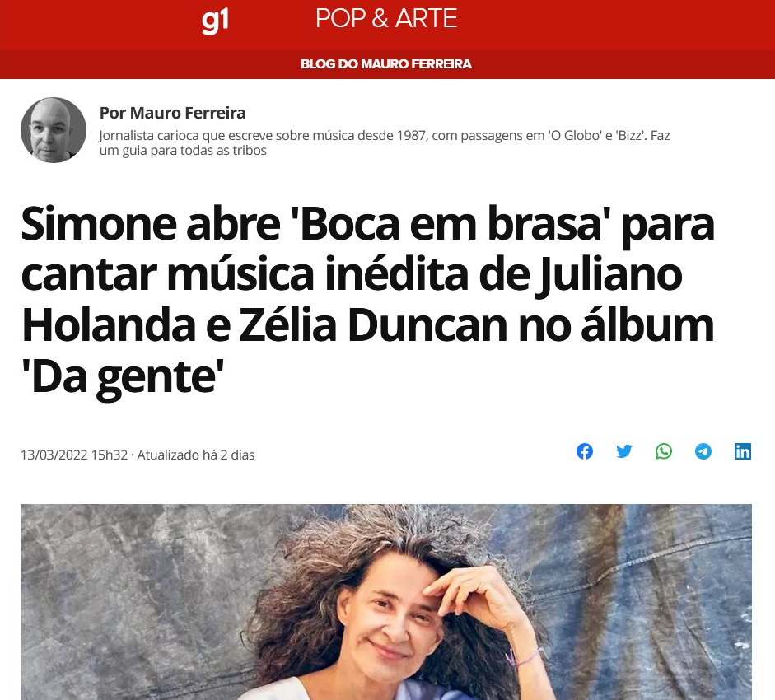Image resolution: width=775 pixels, height=700 pixels.
Task: Click 'Da gente' in the headline
Action: point(123,376)
